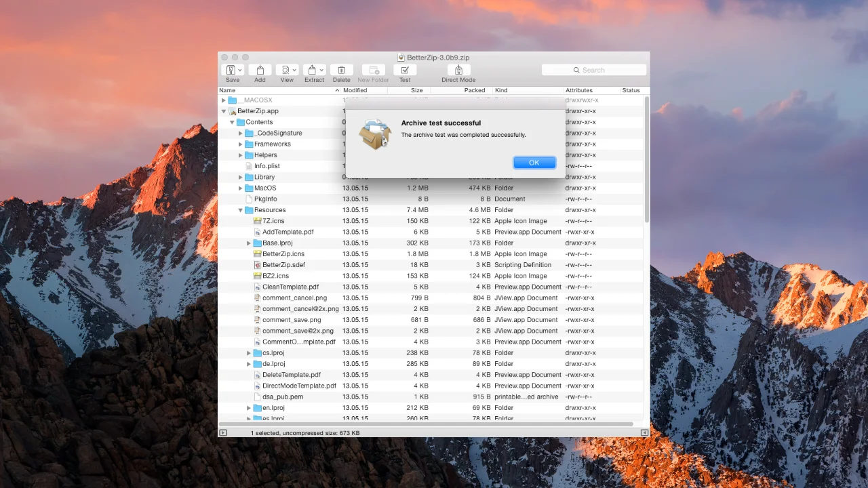Open the View dropdown arrow

coord(296,70)
